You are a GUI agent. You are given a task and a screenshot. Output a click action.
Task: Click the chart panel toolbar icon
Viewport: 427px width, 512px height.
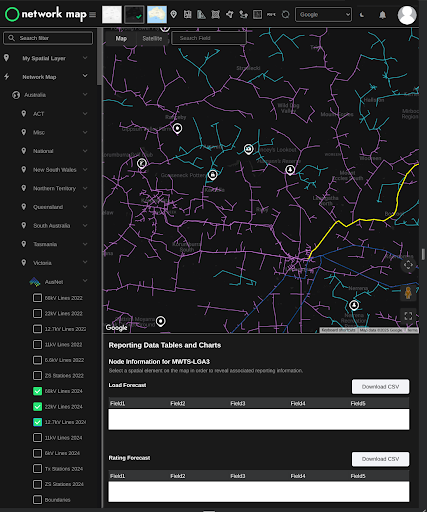pos(257,14)
